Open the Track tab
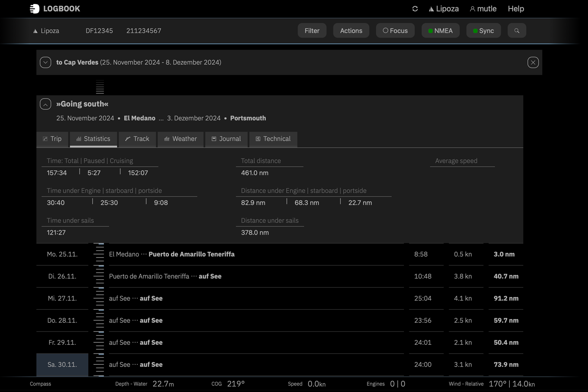This screenshot has height=392, width=588. 137,139
